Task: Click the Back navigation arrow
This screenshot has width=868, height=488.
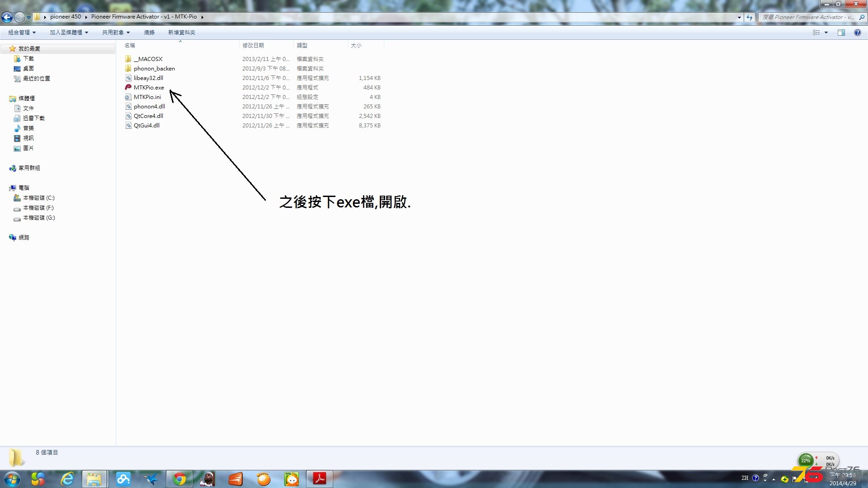Action: [7, 17]
